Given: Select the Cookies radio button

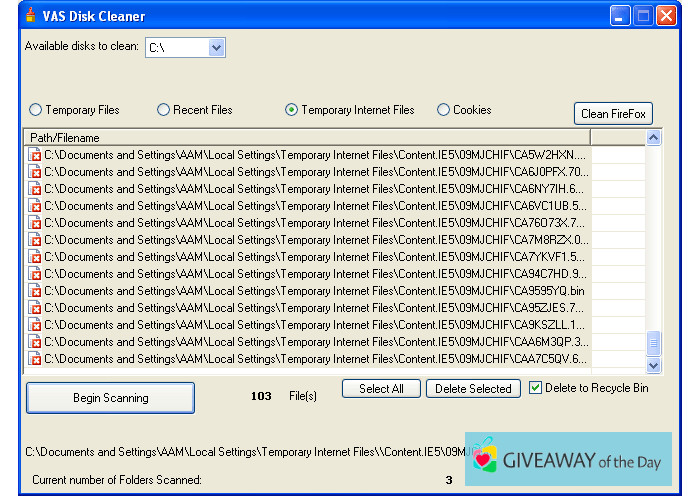Looking at the screenshot, I should (x=443, y=110).
